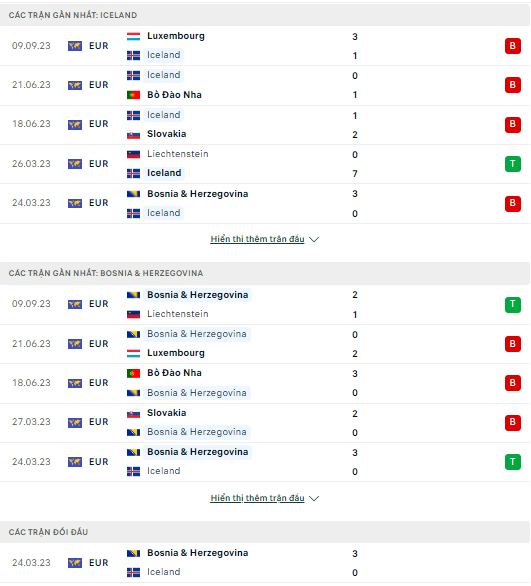Open the Luxembourg team link in the 09.09.23 match
The height and width of the screenshot is (586, 531).
pyautogui.click(x=176, y=36)
